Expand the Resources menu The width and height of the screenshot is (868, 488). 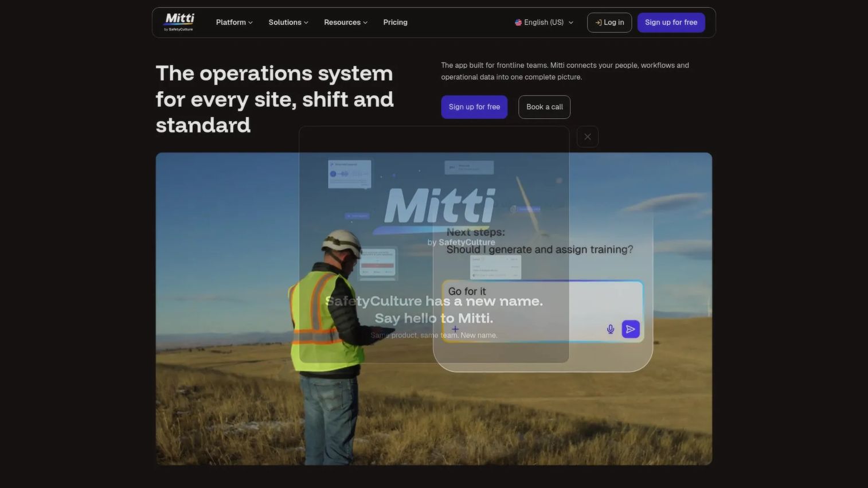(346, 22)
